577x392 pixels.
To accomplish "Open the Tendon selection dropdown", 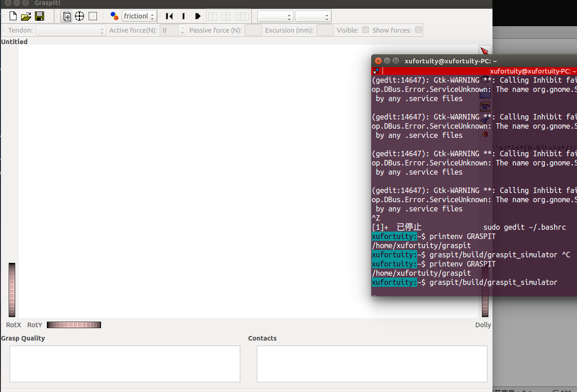I will (x=71, y=30).
